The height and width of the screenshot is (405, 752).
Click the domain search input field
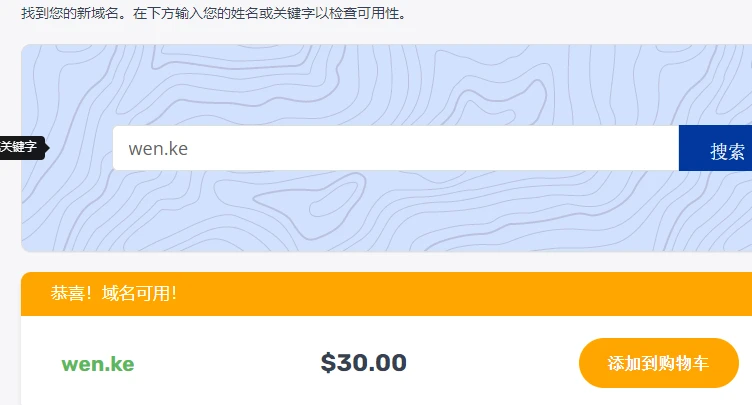pyautogui.click(x=395, y=148)
